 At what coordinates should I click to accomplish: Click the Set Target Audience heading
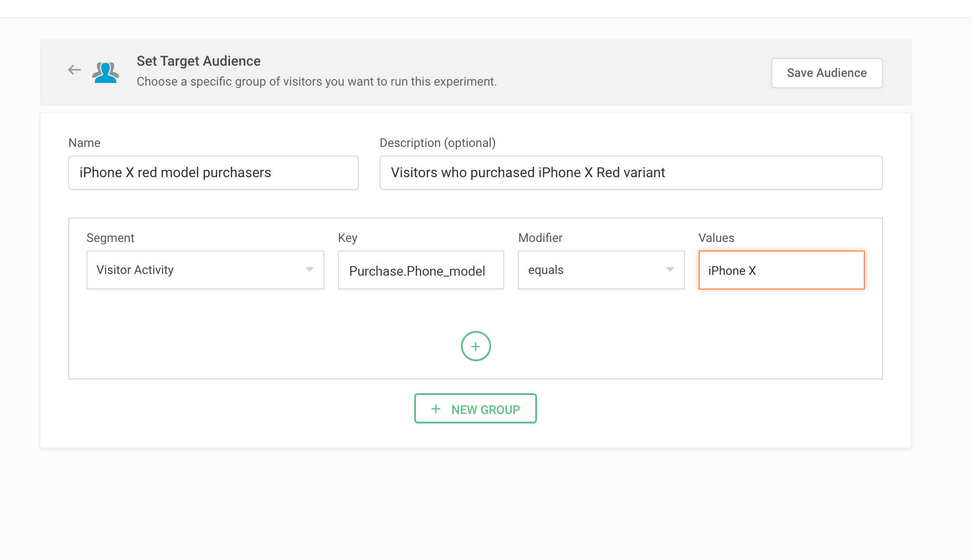198,61
